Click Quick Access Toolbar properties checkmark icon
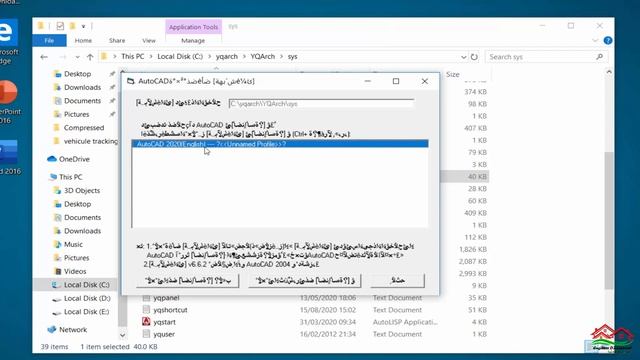 coord(60,26)
